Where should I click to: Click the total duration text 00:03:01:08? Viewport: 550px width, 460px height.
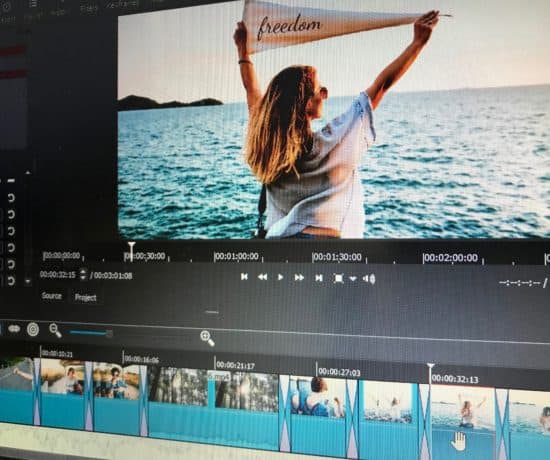(x=113, y=276)
